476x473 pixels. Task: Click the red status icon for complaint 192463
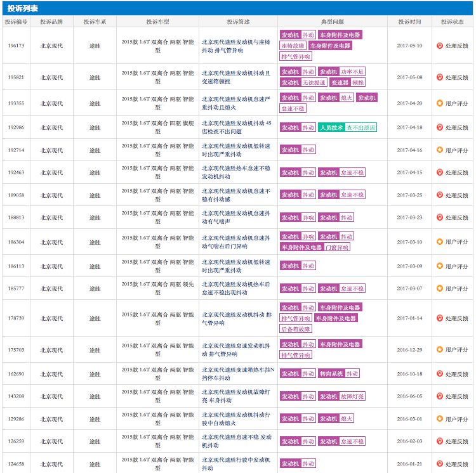click(x=439, y=172)
